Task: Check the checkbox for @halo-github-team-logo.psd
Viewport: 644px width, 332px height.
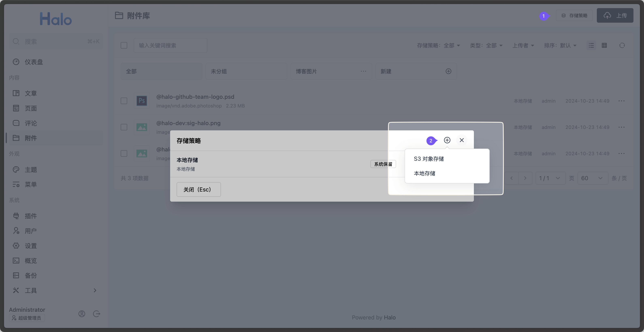Action: click(124, 101)
